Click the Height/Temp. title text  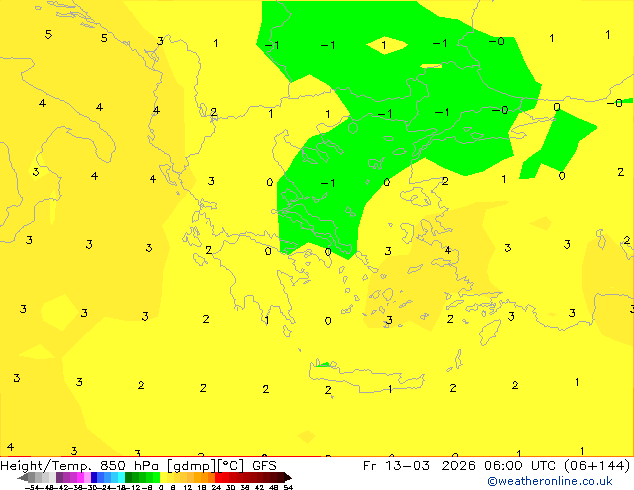pyautogui.click(x=46, y=466)
